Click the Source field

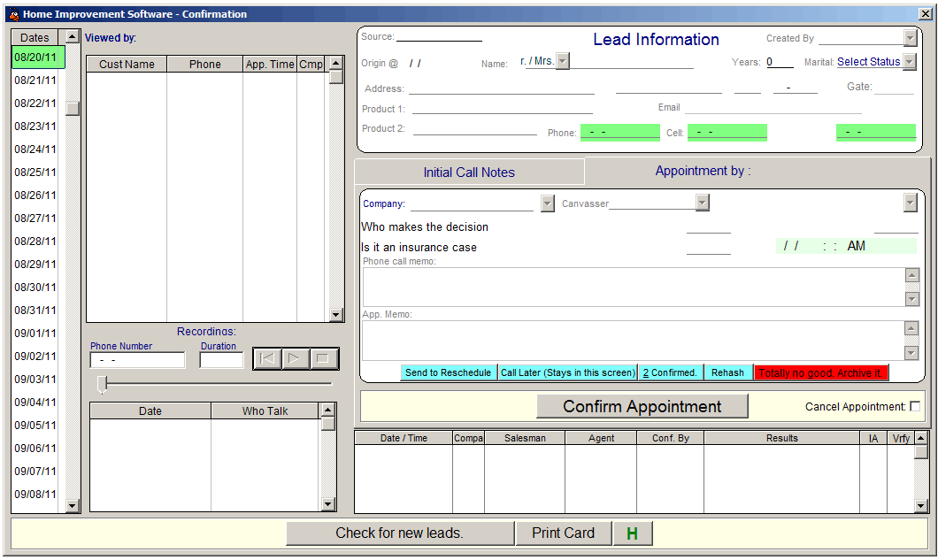[x=439, y=36]
